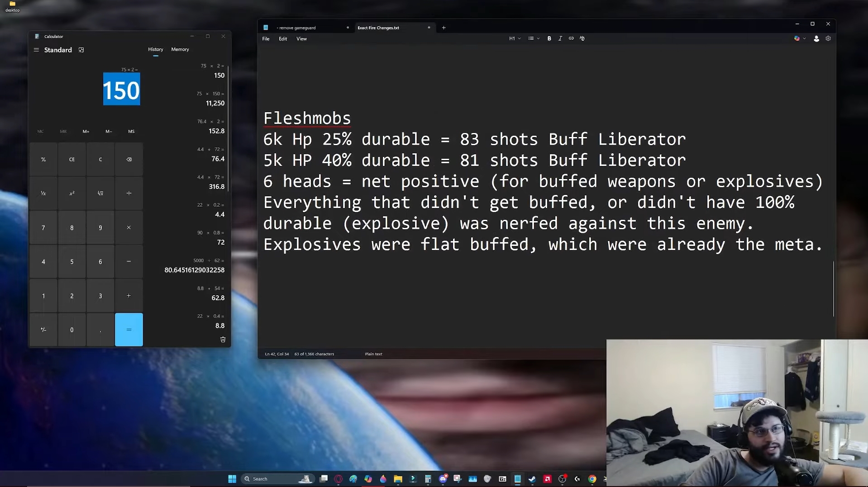This screenshot has height=487, width=868.
Task: Click the divide key in Calculator
Action: (129, 193)
